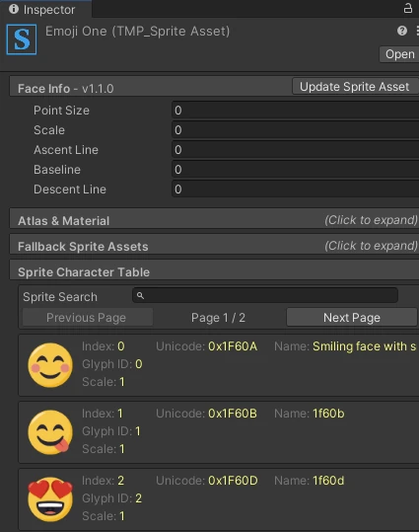Click the Inspector lock icon
The width and height of the screenshot is (419, 532).
click(408, 8)
